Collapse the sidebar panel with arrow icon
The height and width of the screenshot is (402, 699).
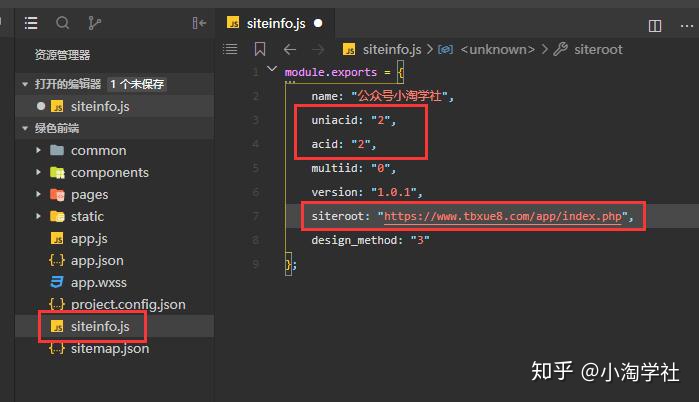pyautogui.click(x=199, y=22)
